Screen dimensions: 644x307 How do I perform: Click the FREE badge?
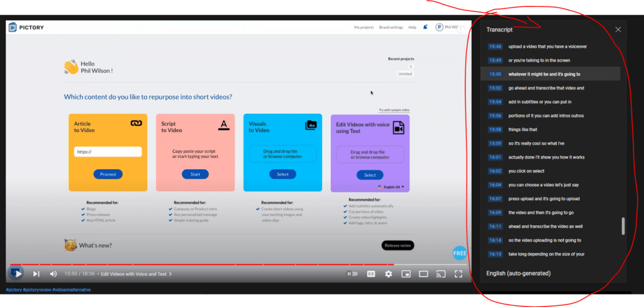[x=460, y=253]
